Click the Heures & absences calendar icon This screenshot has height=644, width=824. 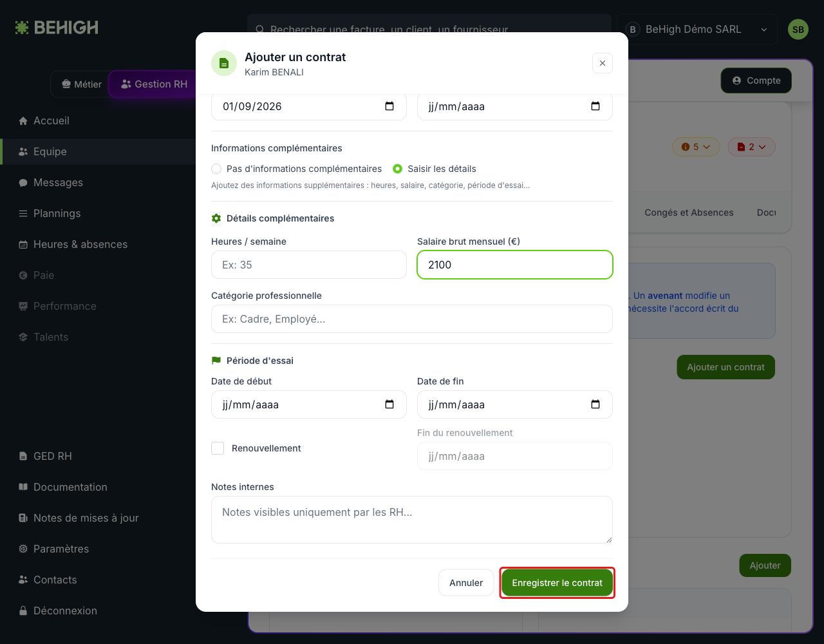[23, 245]
